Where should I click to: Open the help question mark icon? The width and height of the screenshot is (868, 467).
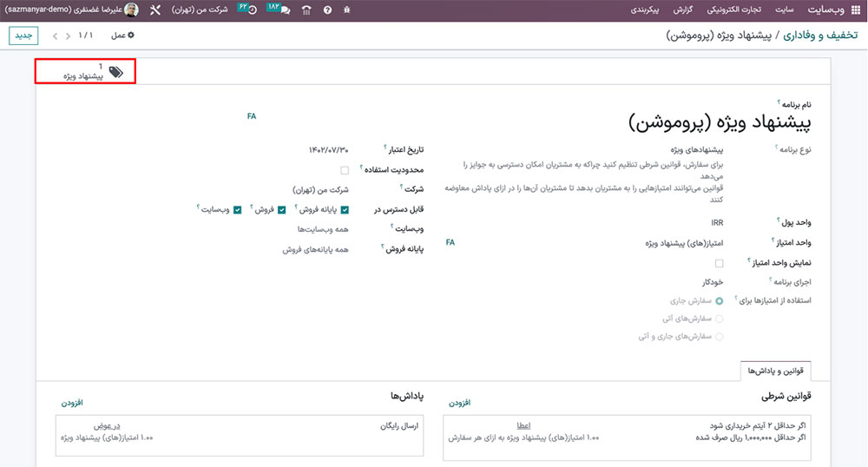pyautogui.click(x=327, y=10)
